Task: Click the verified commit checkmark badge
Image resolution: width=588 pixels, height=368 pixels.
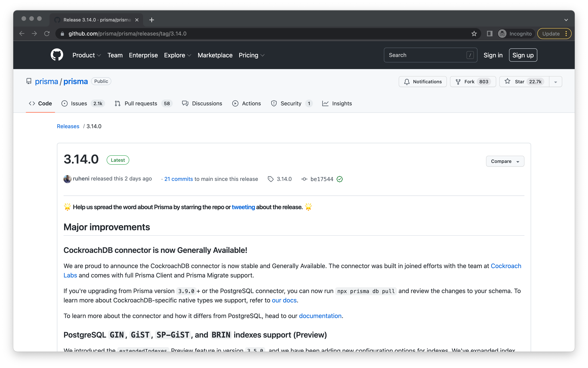Action: pyautogui.click(x=339, y=179)
